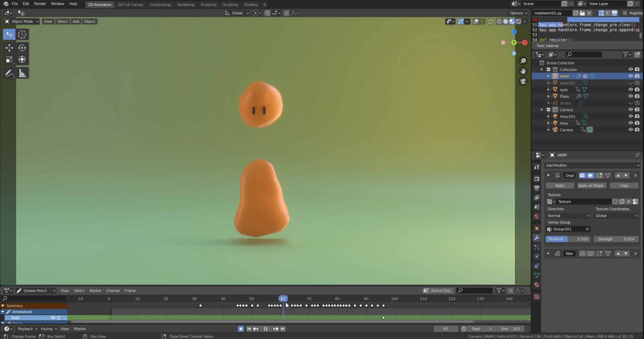The height and width of the screenshot is (339, 644).
Task: Switch to the Shading workspace tab
Action: point(251,4)
